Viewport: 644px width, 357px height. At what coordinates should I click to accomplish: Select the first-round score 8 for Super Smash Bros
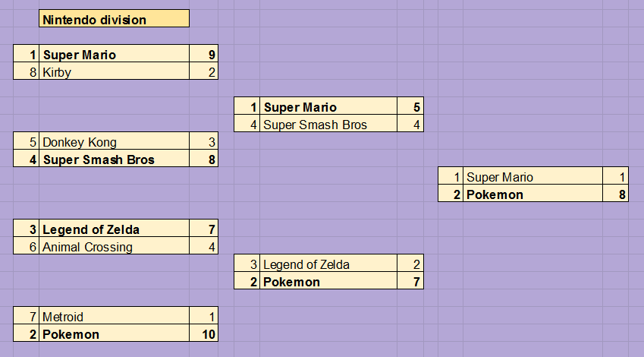click(x=204, y=158)
